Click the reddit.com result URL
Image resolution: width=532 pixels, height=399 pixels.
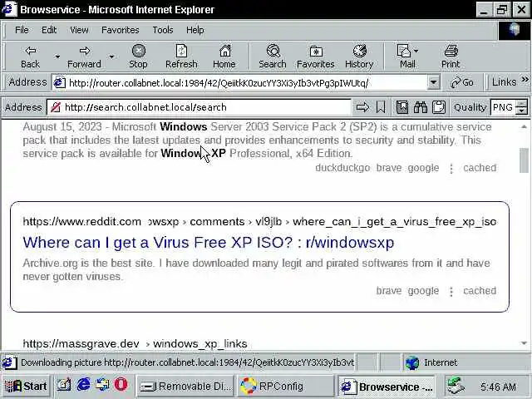(259, 222)
